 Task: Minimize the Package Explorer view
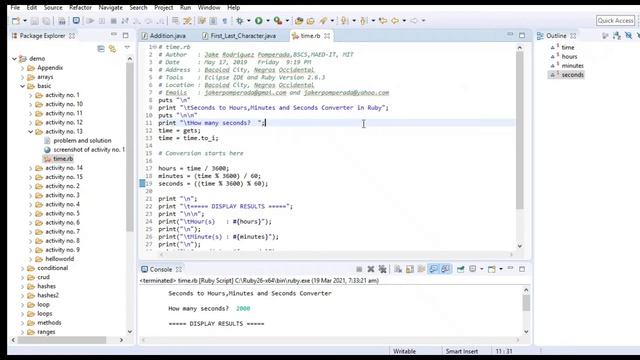pyautogui.click(x=114, y=35)
